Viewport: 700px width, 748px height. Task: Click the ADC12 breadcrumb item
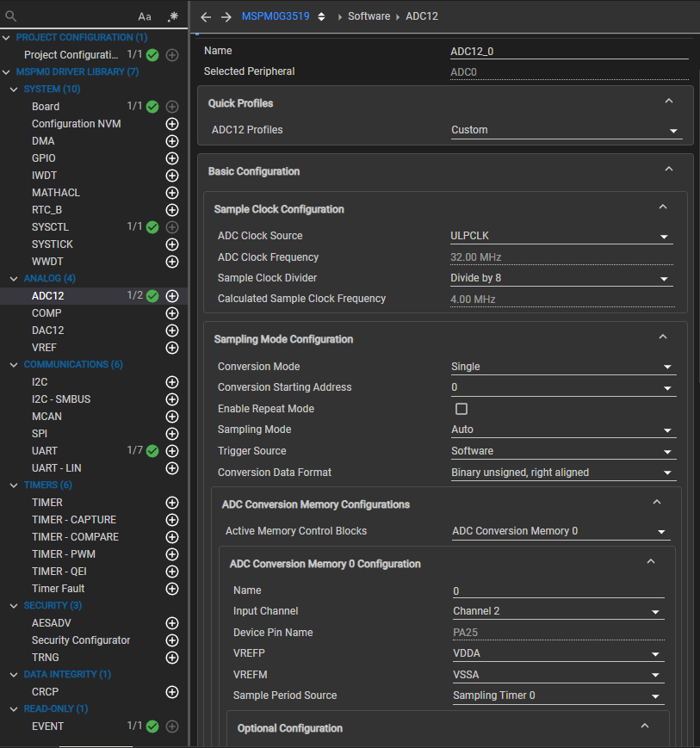point(422,16)
